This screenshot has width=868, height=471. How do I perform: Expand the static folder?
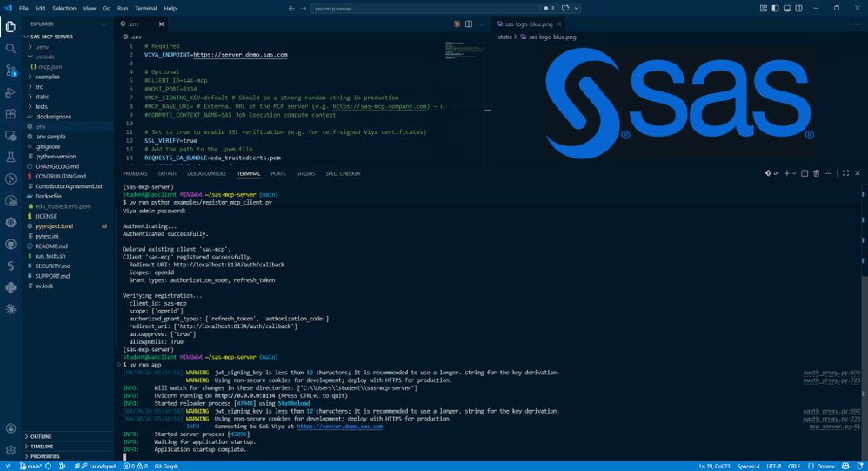[x=68, y=97]
